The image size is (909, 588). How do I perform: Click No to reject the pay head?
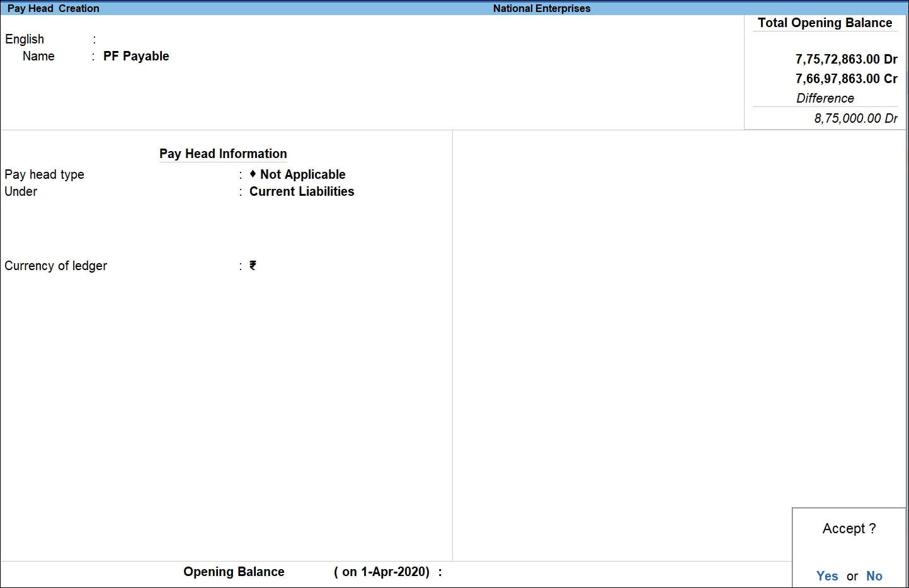(874, 576)
